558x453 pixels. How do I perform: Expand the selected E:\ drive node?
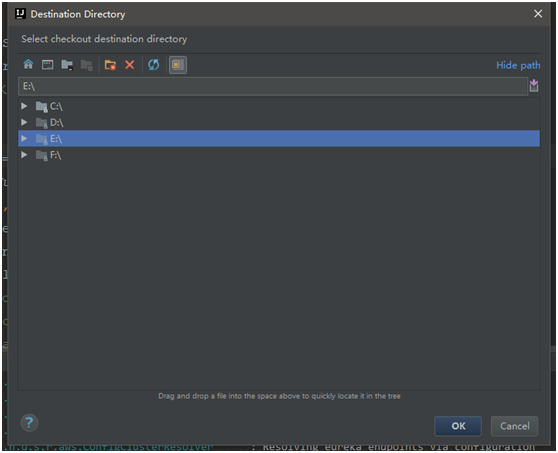coord(24,138)
